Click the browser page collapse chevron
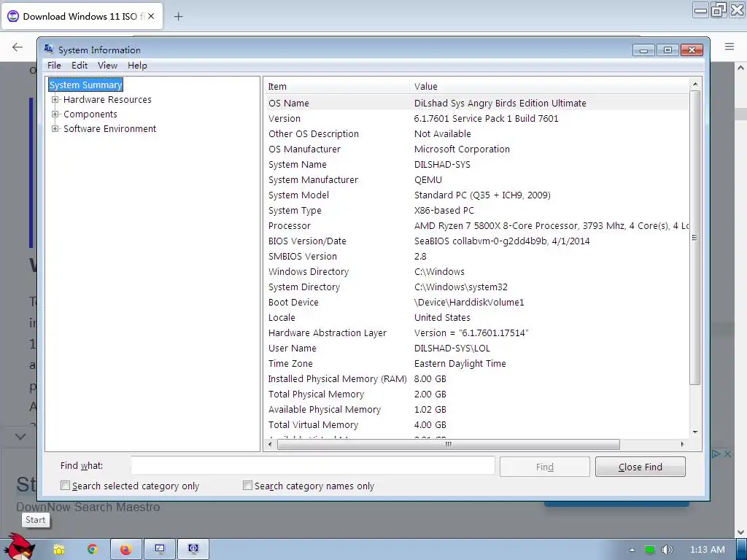Screen dimensions: 747x560 tap(20, 436)
